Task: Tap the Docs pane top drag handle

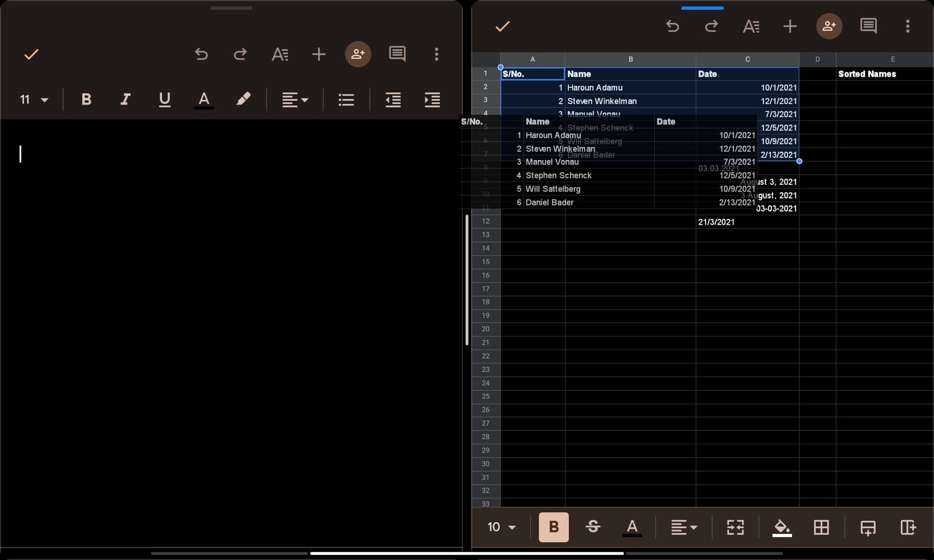Action: 232,8
